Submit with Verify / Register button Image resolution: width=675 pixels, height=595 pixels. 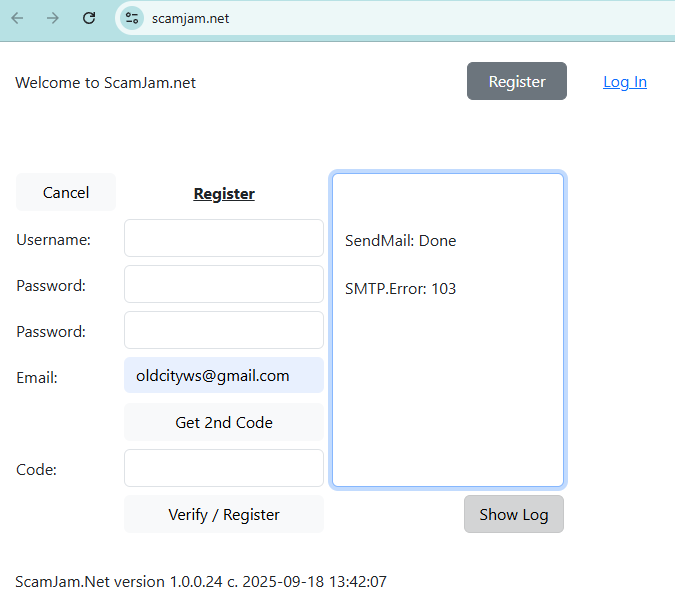coord(224,515)
